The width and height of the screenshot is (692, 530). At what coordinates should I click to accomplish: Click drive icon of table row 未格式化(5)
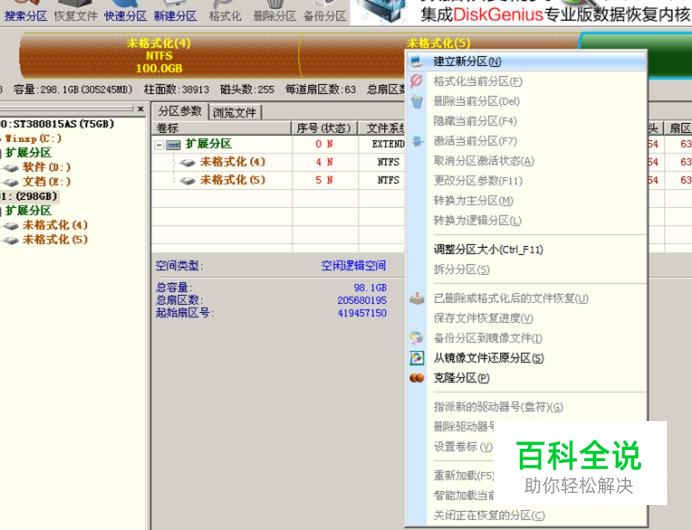(188, 180)
